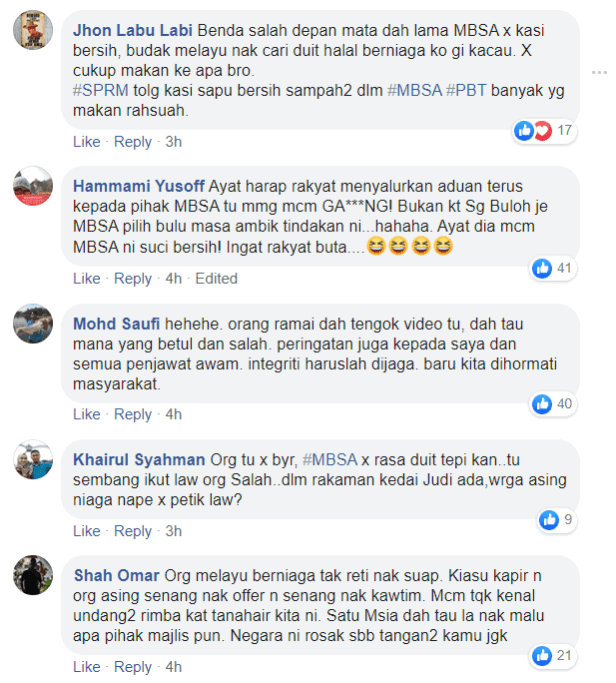Open Jhon Labu Labi's profile picture

point(33,30)
